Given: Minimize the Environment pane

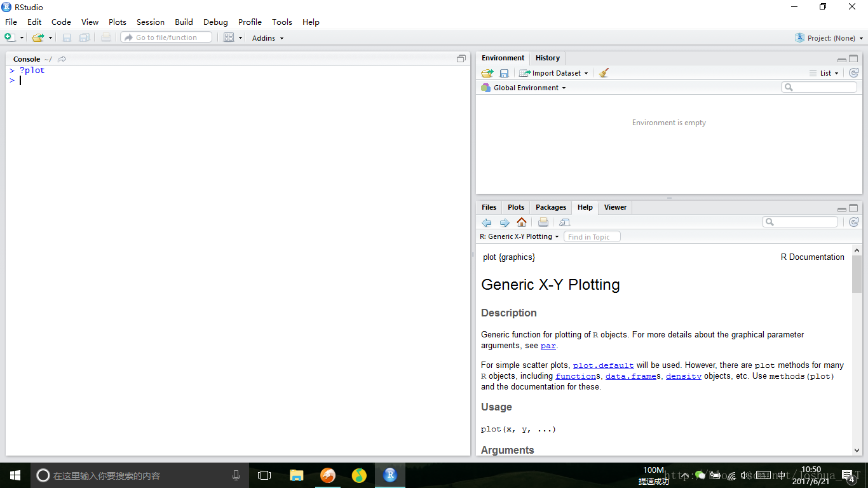Looking at the screenshot, I should (x=841, y=60).
